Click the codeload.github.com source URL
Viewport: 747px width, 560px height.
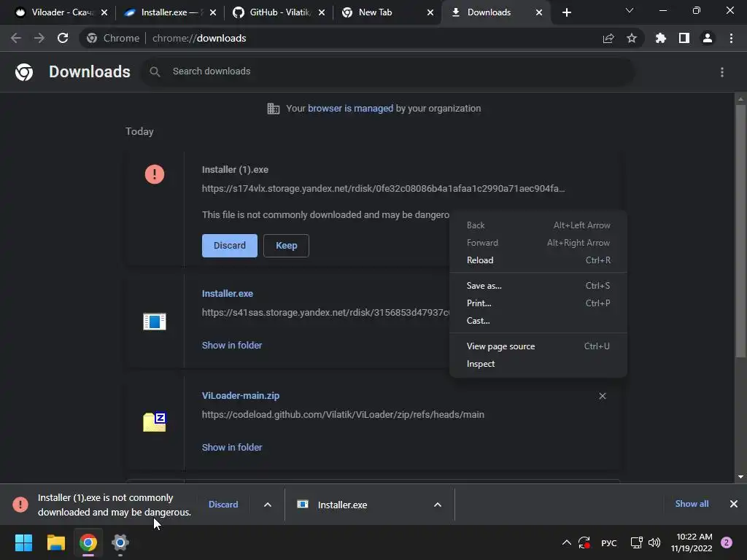point(343,415)
